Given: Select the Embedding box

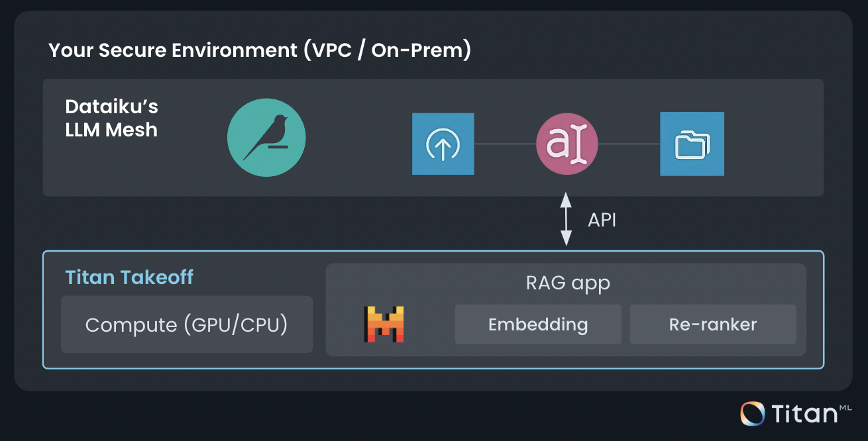Looking at the screenshot, I should [x=538, y=324].
